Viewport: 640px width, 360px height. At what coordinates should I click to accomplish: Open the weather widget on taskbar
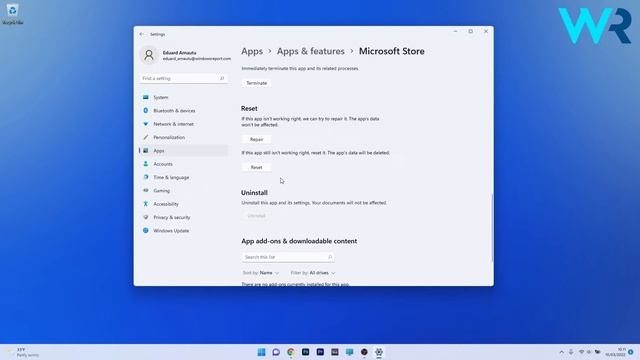(22, 352)
